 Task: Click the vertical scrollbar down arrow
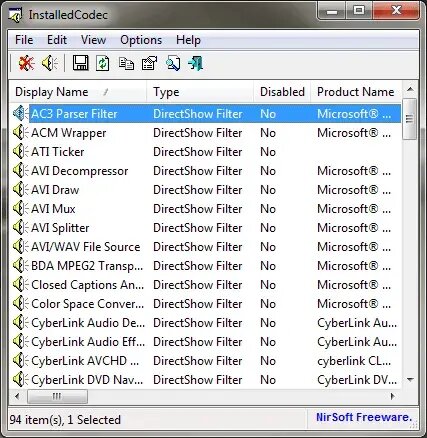point(410,380)
